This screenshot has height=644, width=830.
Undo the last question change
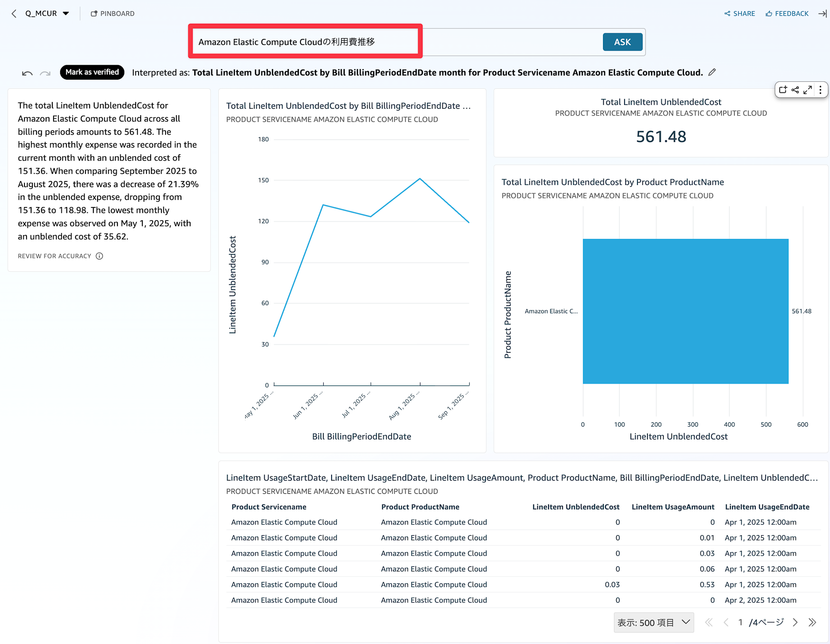point(27,73)
